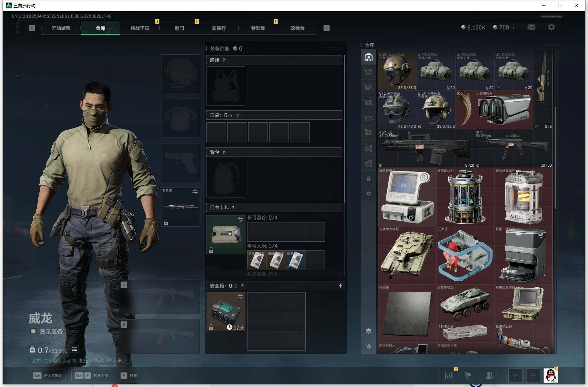588x387 pixels.
Task: Show help for 胸挂
Action: tap(224, 60)
